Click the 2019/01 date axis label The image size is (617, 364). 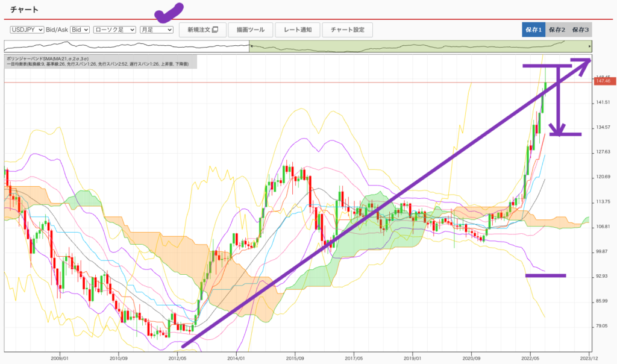click(412, 359)
